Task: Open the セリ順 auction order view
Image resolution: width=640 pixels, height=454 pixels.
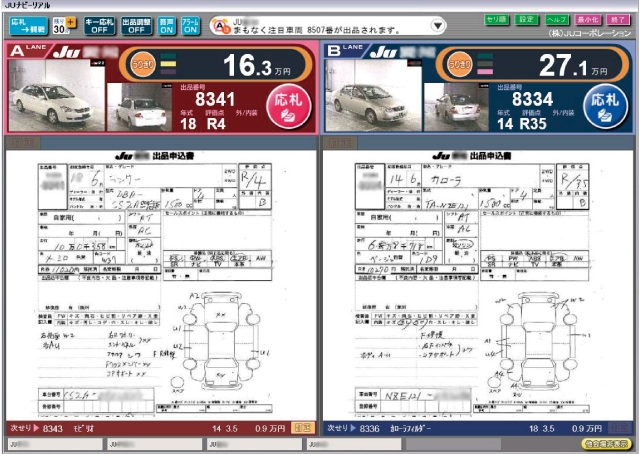Action: click(x=496, y=19)
